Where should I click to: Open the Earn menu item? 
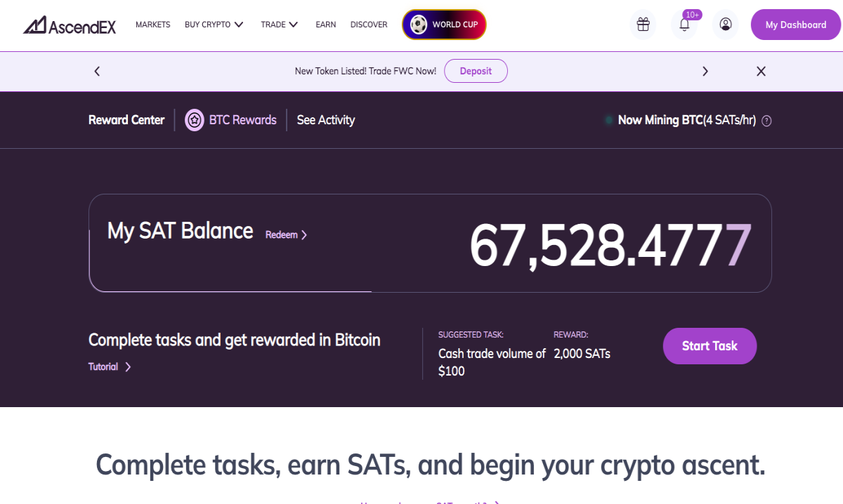pyautogui.click(x=326, y=25)
